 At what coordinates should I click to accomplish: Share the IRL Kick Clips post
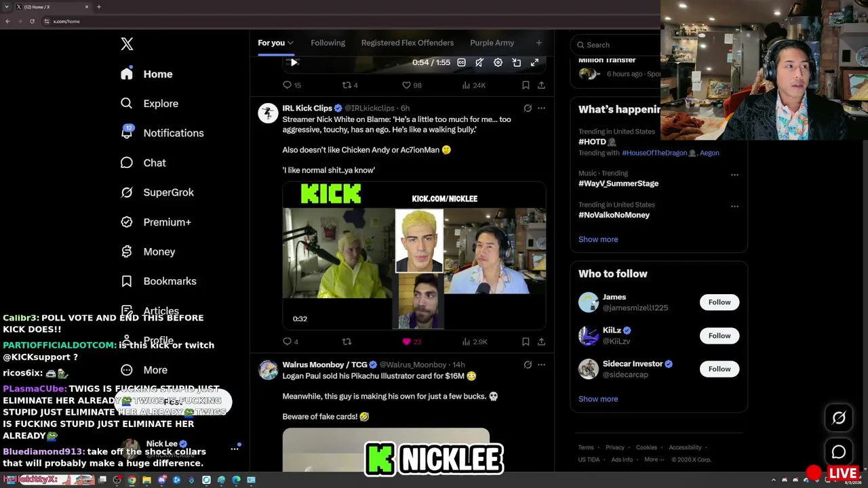click(x=541, y=342)
